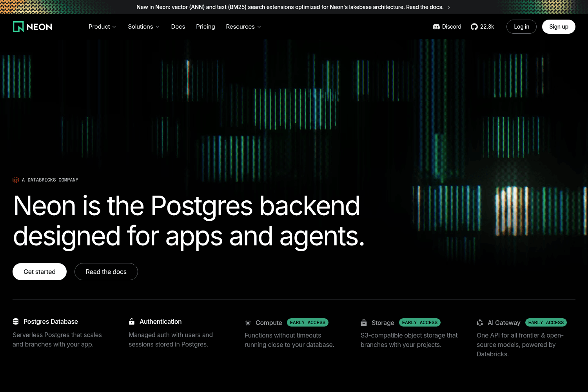Screen dimensions: 588x392
Task: Click the NEON wordmark text
Action: [x=39, y=27]
